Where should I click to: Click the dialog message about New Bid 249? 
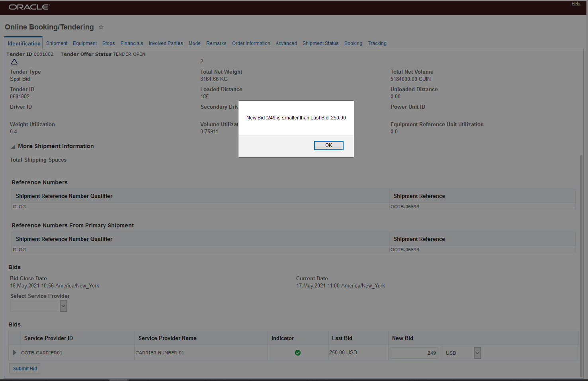pyautogui.click(x=296, y=118)
